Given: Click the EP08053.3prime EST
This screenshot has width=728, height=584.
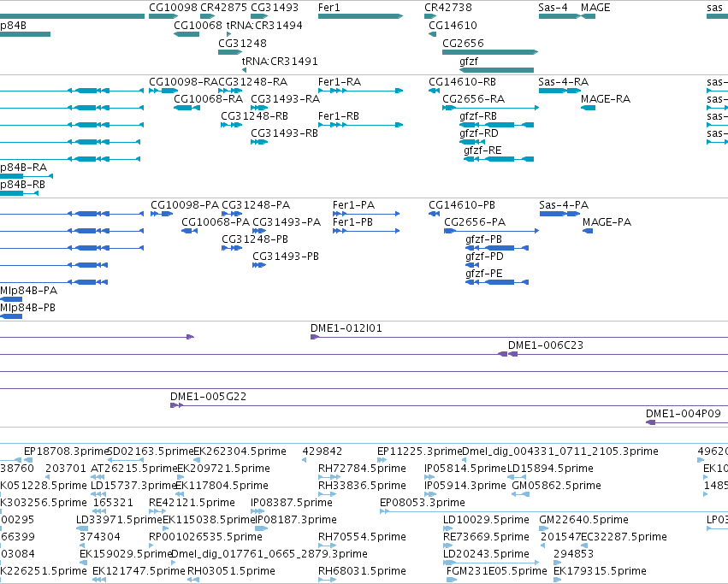Looking at the screenshot, I should (x=553, y=511).
